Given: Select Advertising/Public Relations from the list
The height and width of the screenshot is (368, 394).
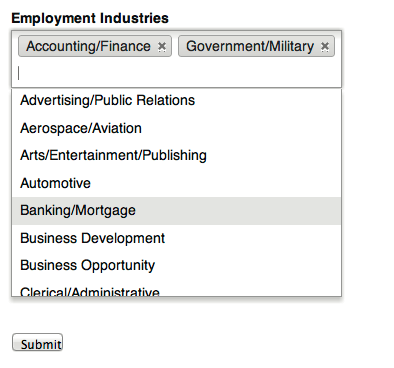Looking at the screenshot, I should click(x=177, y=101).
